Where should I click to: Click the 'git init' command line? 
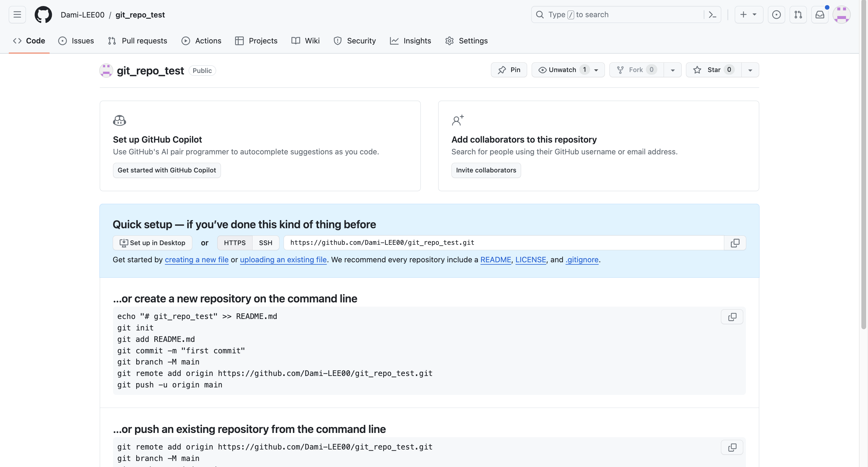135,328
